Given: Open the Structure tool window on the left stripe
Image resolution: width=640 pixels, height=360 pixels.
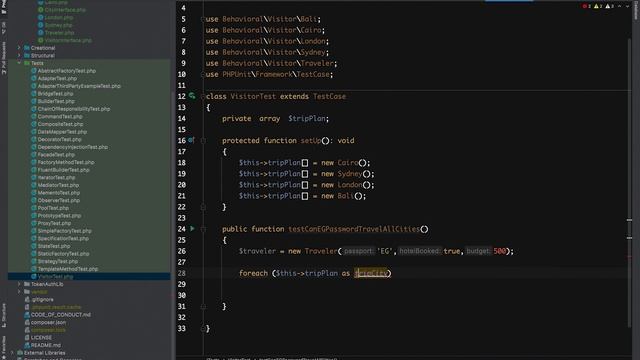Looking at the screenshot, I should (x=4, y=316).
